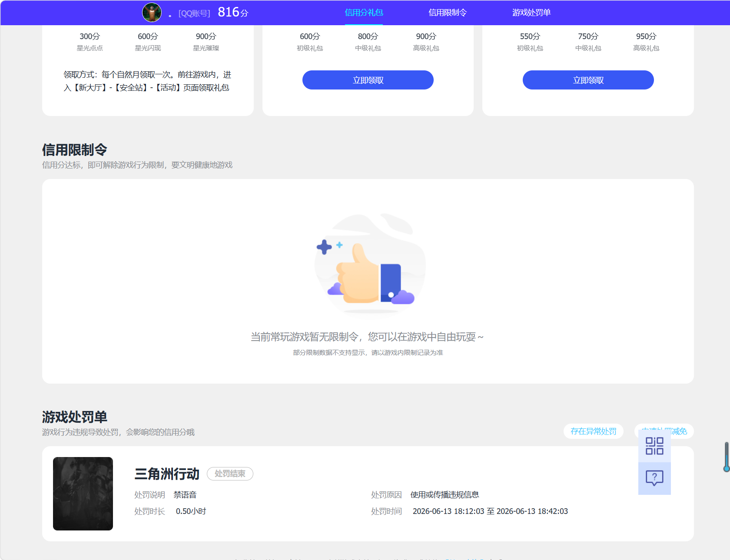Click the 禁语音 penalty description
The height and width of the screenshot is (560, 730).
(185, 495)
